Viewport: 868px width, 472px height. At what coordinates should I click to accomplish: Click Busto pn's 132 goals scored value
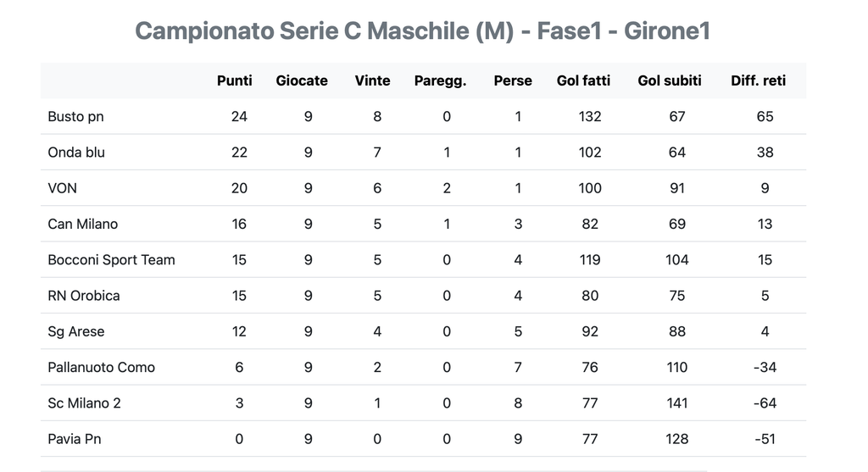[x=590, y=116]
